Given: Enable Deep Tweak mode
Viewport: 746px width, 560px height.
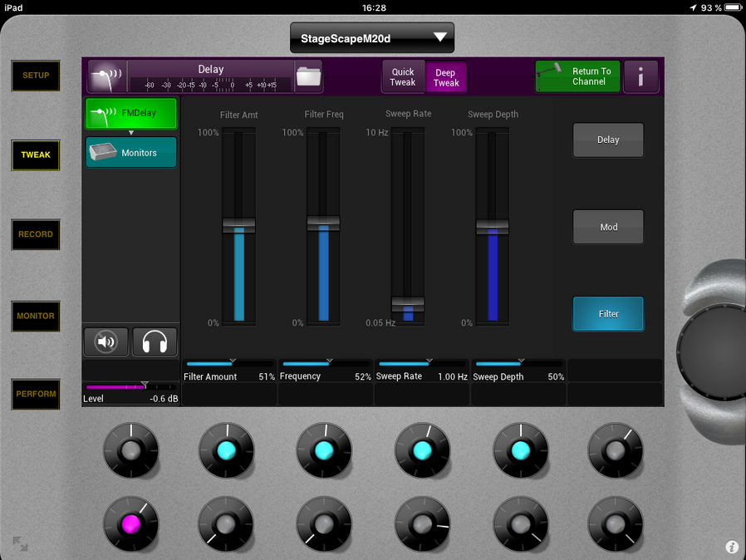Looking at the screenshot, I should pyautogui.click(x=446, y=77).
